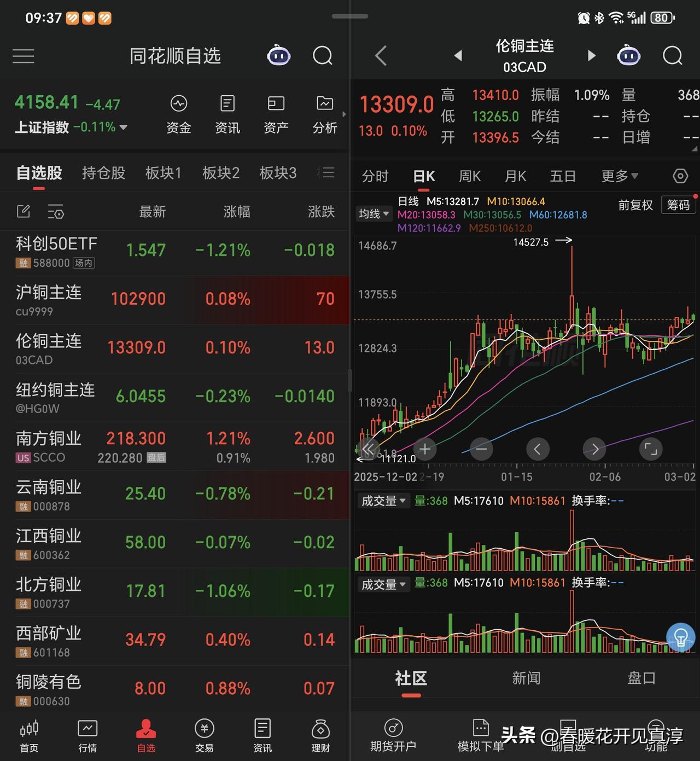Go to 行情 in bottom navigation
Viewport: 700px width, 761px height.
87,736
